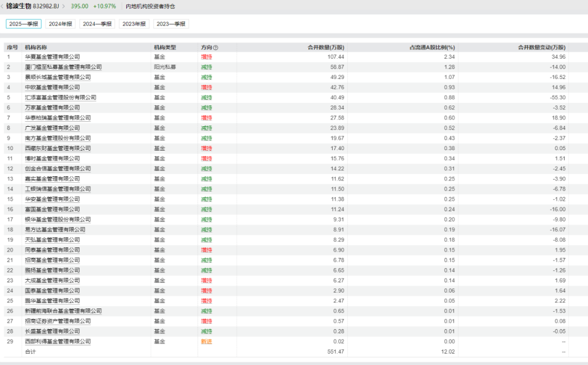This screenshot has height=365, width=588.
Task: Open 中欧基金管理有限公司 link
Action: pyautogui.click(x=52, y=88)
